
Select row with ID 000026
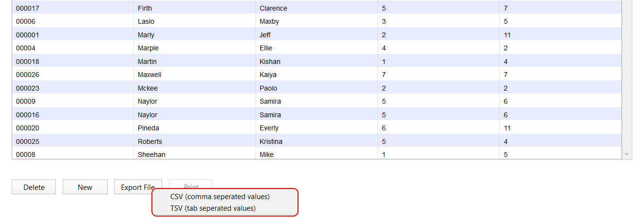point(317,75)
